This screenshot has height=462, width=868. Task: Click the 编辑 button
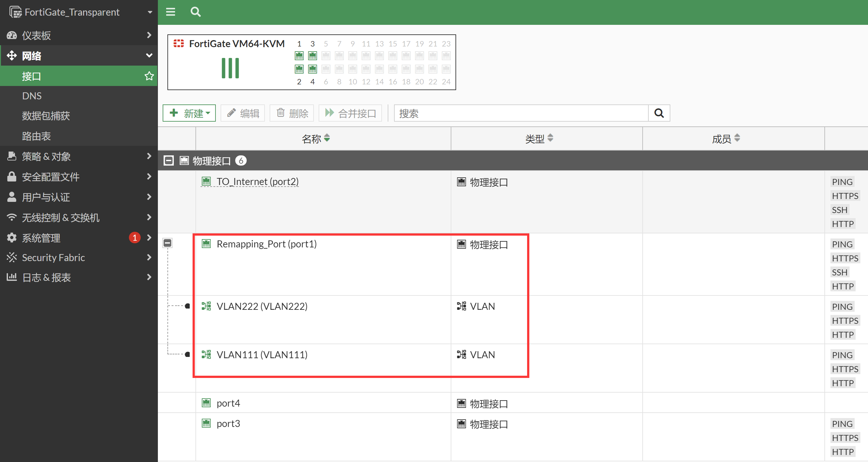click(x=243, y=113)
